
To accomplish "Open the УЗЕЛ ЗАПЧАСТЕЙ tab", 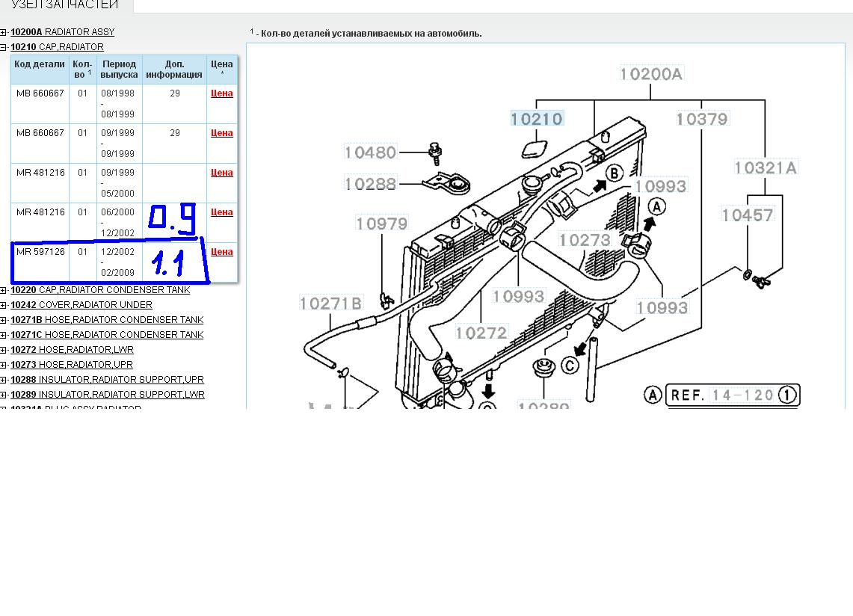I will [65, 5].
